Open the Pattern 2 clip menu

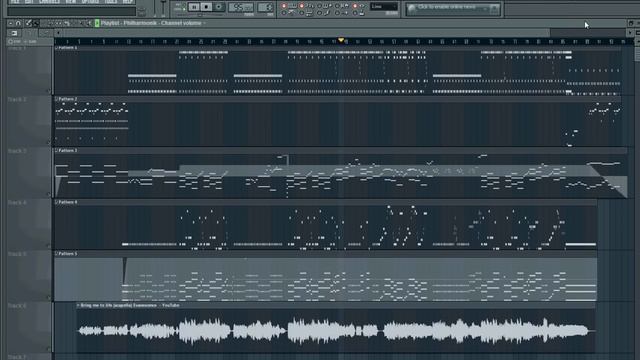click(x=56, y=99)
